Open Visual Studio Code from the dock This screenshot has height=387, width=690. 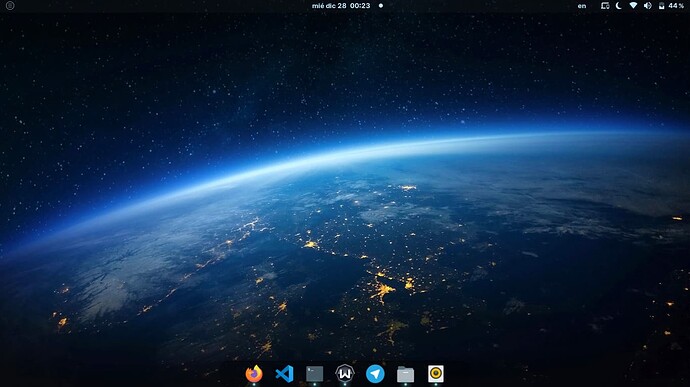point(284,374)
